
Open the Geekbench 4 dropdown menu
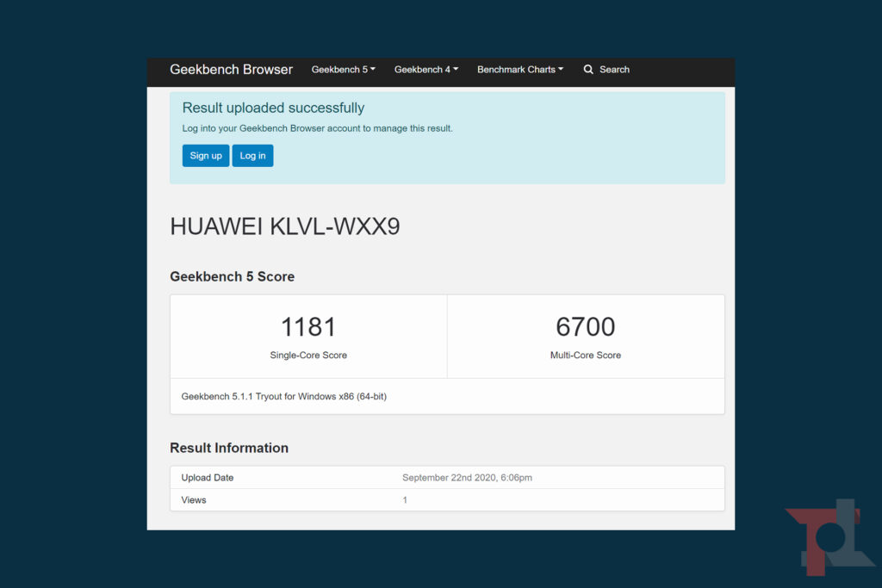[x=425, y=70]
